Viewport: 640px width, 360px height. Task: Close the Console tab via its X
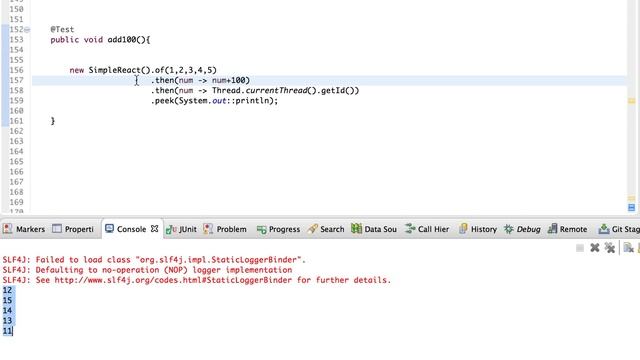[154, 229]
